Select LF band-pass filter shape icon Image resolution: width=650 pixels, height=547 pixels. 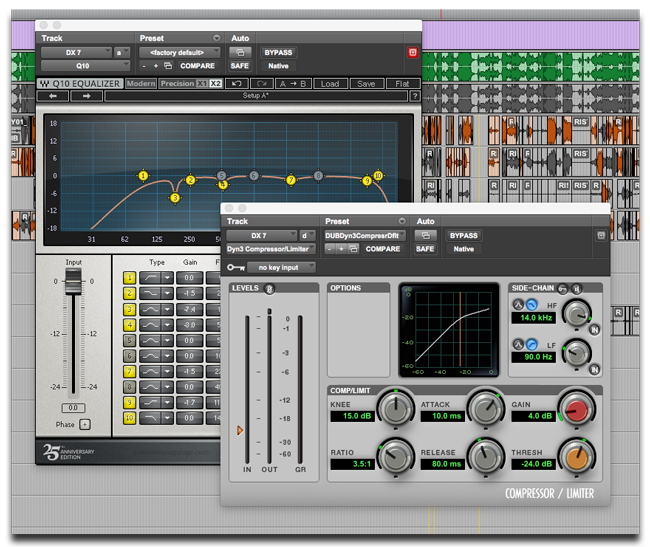(518, 344)
